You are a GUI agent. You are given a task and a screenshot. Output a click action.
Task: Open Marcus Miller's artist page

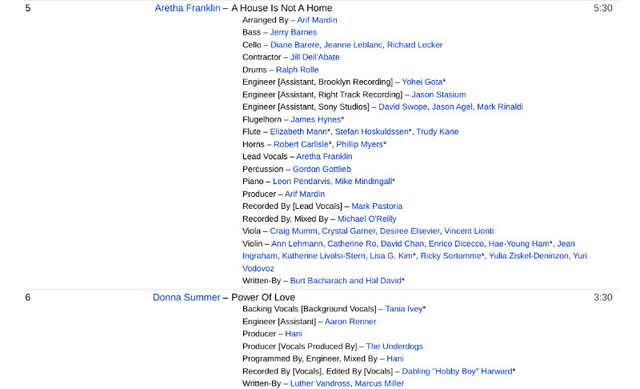click(379, 384)
